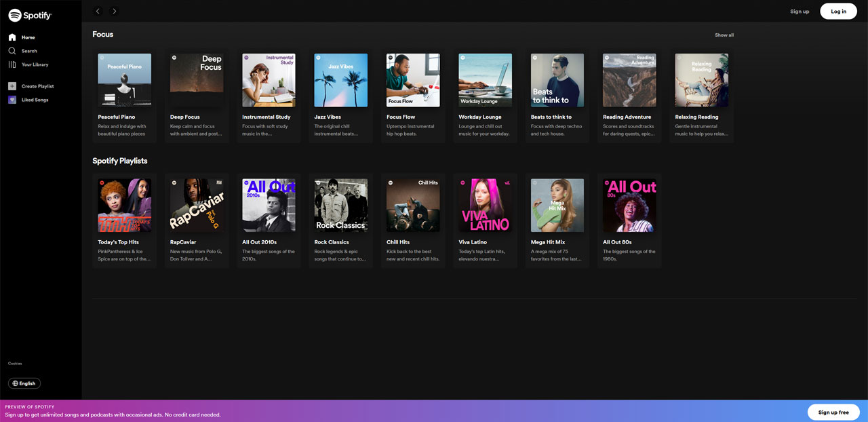This screenshot has height=422, width=868.
Task: Open the Focus Flow cover
Action: click(x=413, y=80)
